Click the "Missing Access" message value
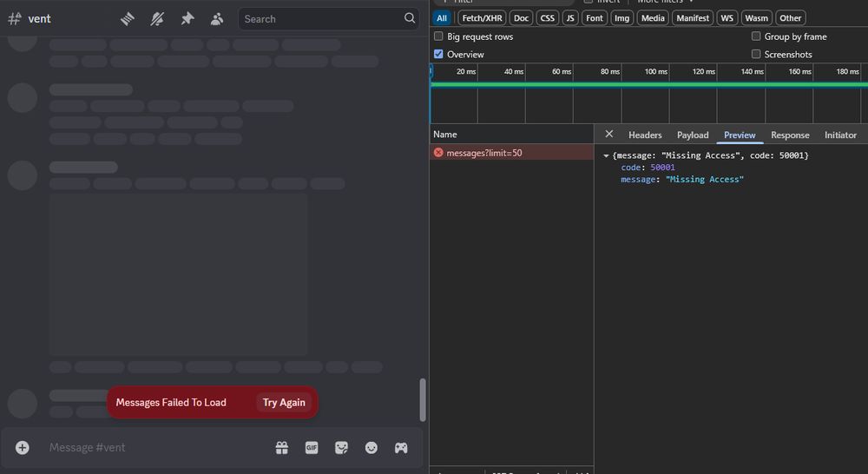Viewport: 868px width, 474px height. 705,180
